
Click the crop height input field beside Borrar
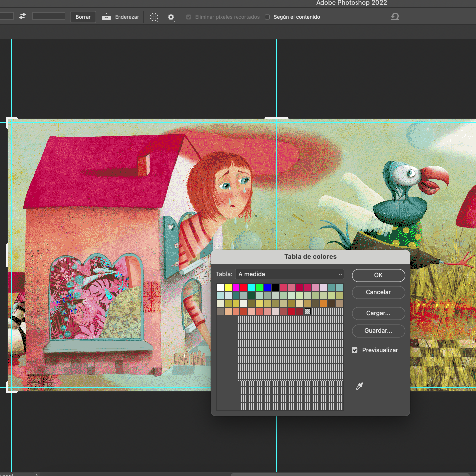click(x=49, y=16)
